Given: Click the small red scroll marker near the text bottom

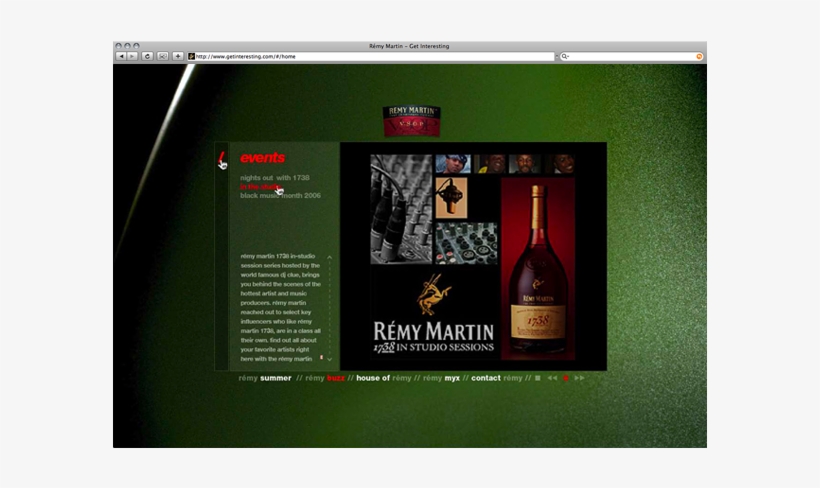Looking at the screenshot, I should (321, 357).
